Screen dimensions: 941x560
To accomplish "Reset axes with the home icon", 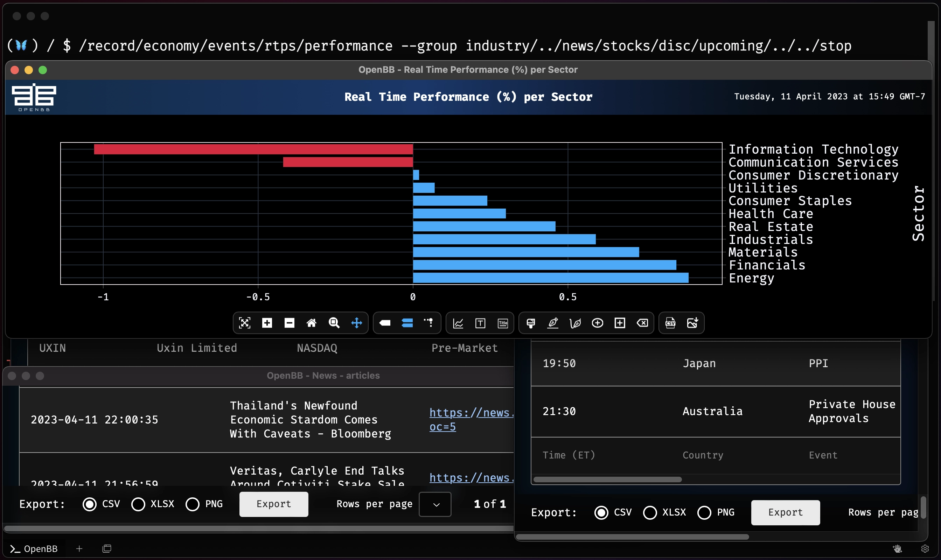I will pyautogui.click(x=312, y=323).
